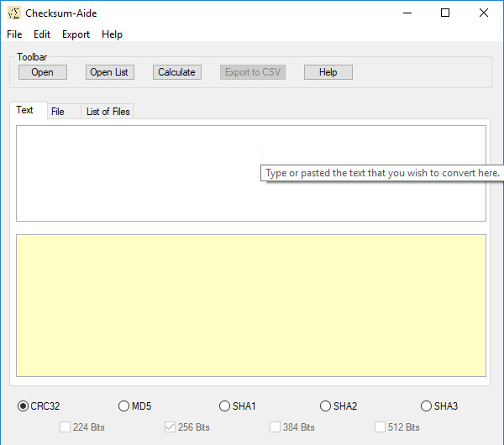Switch to the File tab
The image size is (504, 445).
click(x=64, y=112)
